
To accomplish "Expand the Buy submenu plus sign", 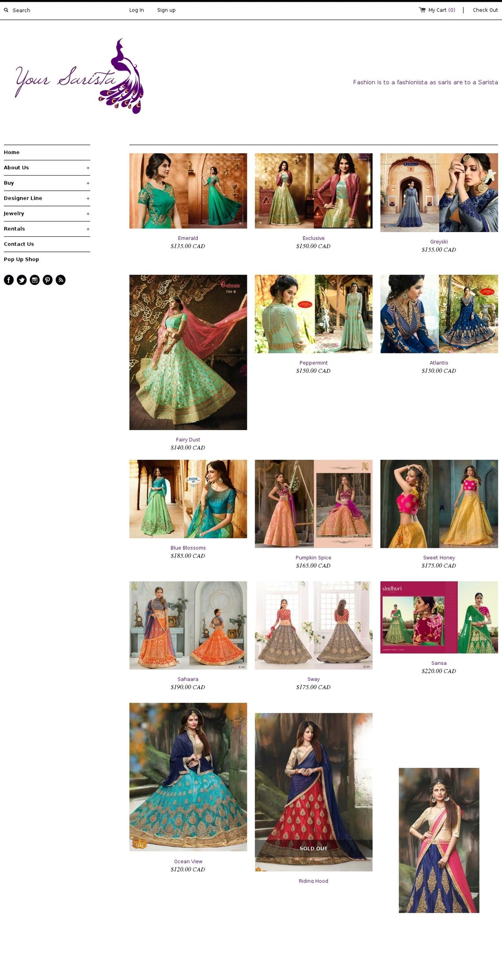I will point(88,183).
